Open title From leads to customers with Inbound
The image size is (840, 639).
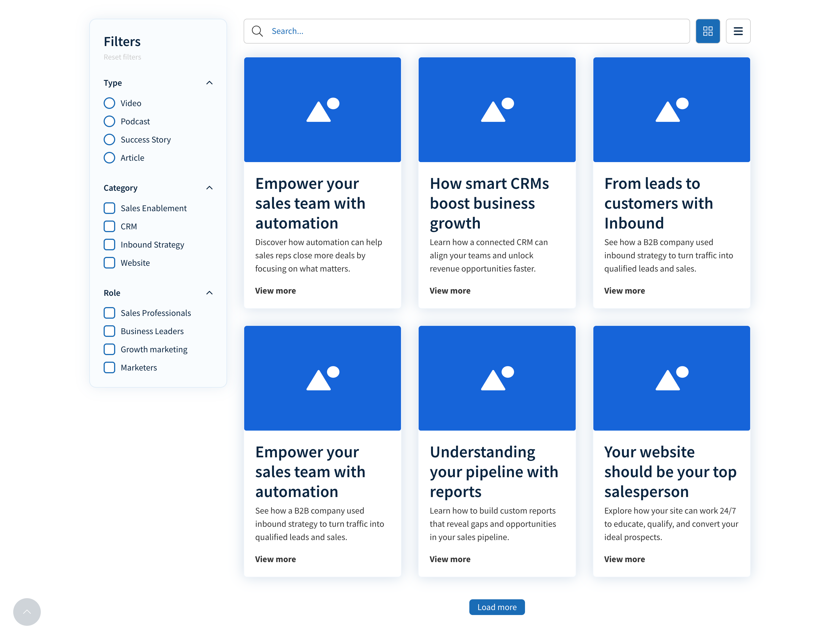pyautogui.click(x=658, y=203)
